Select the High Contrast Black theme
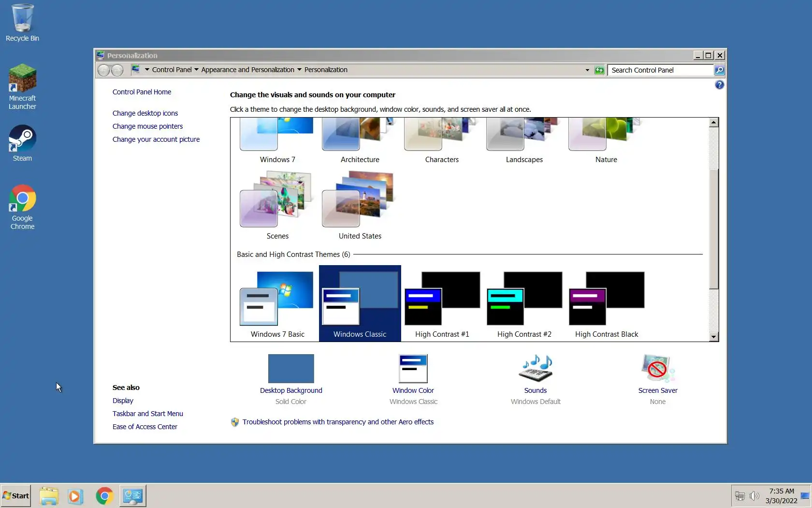The width and height of the screenshot is (812, 508). coord(606,304)
